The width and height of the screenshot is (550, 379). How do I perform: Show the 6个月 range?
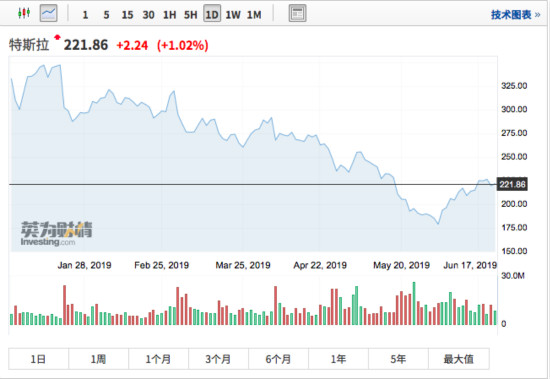point(279,359)
